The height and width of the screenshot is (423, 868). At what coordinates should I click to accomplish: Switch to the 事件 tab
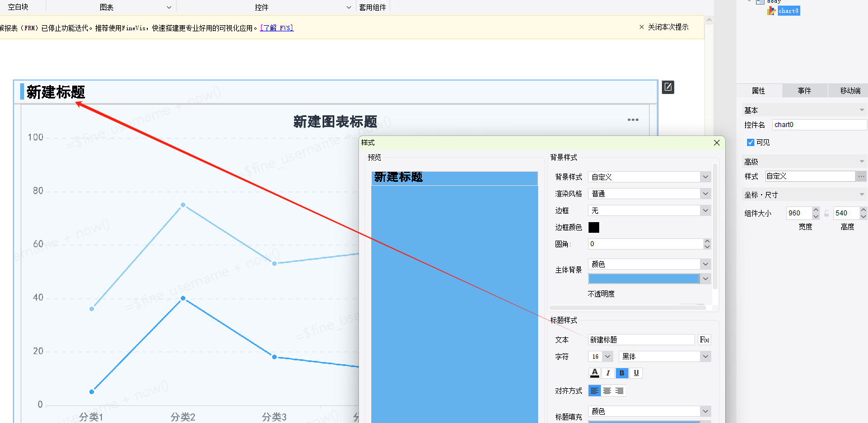pos(804,91)
